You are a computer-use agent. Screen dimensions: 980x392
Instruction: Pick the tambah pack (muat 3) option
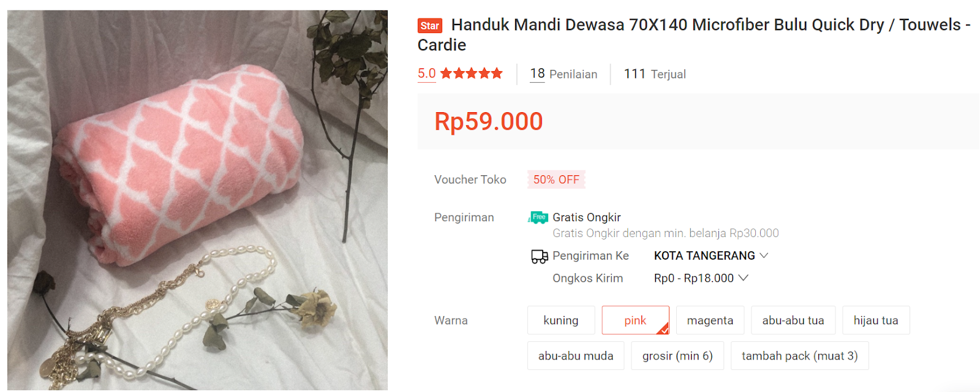(800, 356)
